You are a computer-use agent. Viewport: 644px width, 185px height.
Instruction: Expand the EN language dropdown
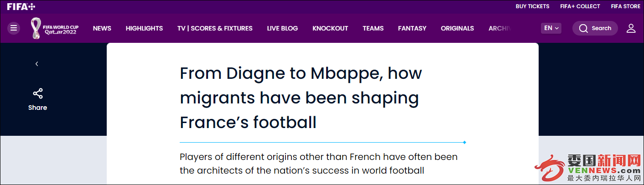551,28
